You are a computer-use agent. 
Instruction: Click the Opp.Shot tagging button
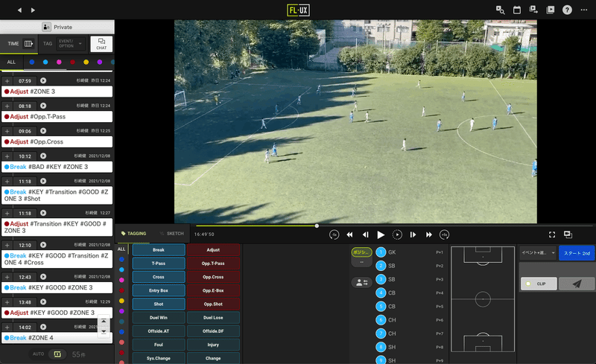click(x=213, y=304)
